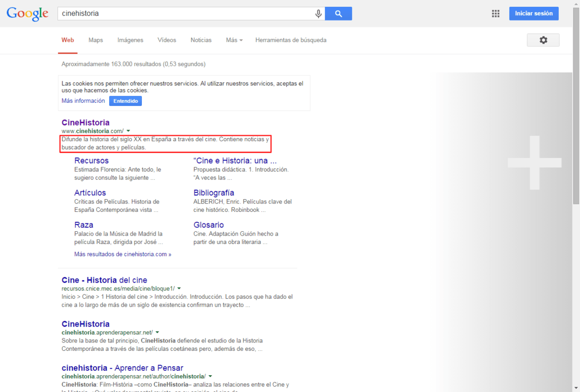Switch to the Vídeos tab
Viewport: 580px width, 392px height.
click(x=167, y=40)
